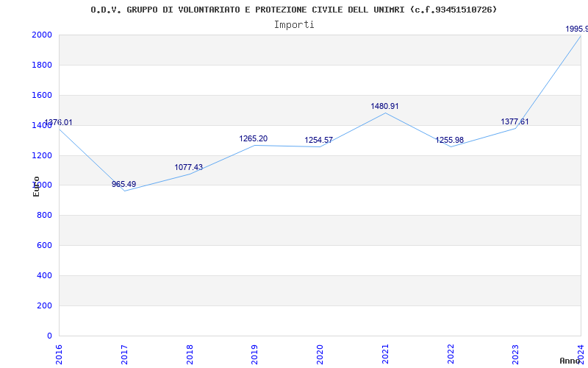Select the 1480.91 data label for 2021
Screen dimensions: 588x368
pyautogui.click(x=384, y=106)
